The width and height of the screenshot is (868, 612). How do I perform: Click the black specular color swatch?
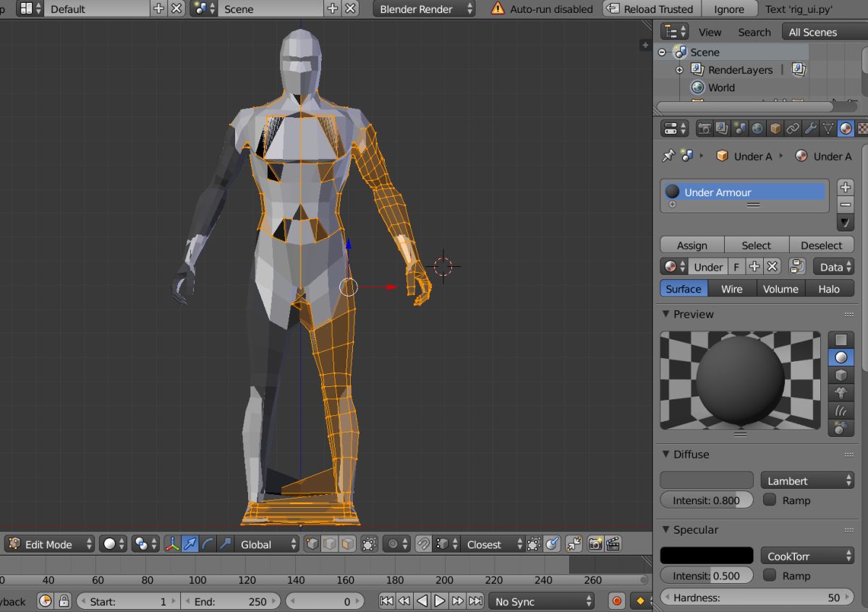tap(706, 556)
